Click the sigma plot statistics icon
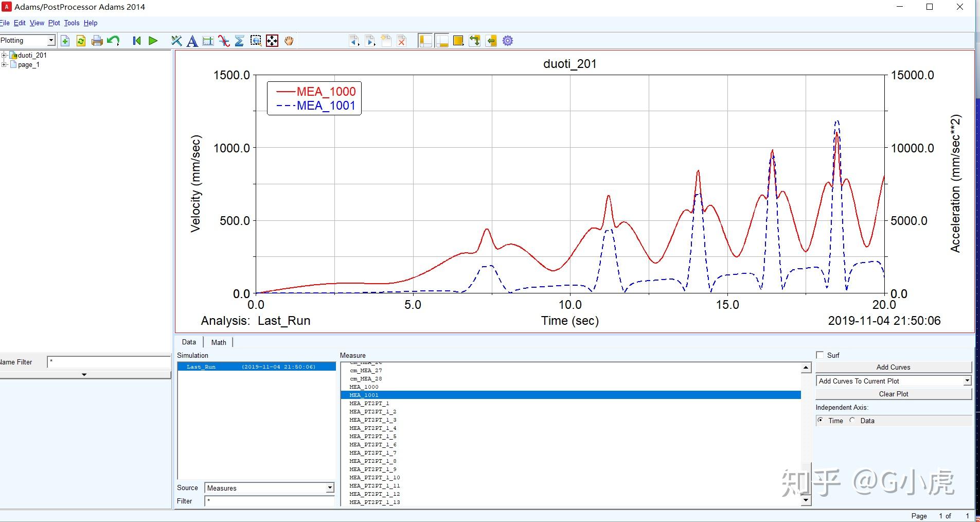Screen dimensions: 980x522 [x=239, y=41]
